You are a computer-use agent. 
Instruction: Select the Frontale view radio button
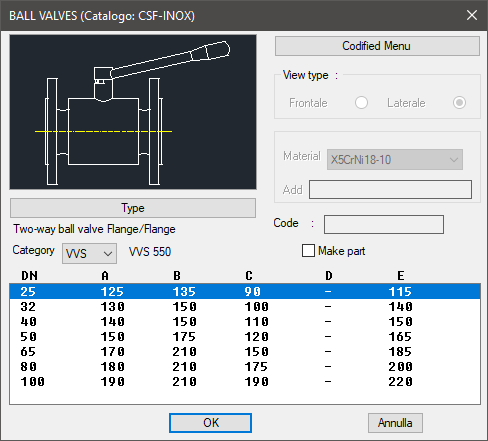coord(361,103)
